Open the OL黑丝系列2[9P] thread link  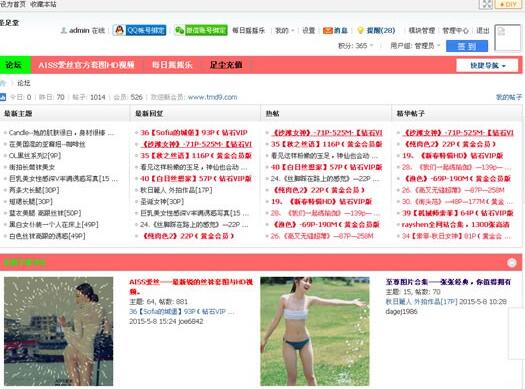[x=35, y=155]
